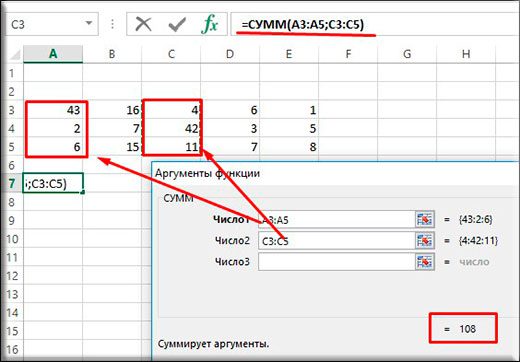The image size is (520, 362).
Task: Confirm formula with checkmark icon
Action: 177,25
